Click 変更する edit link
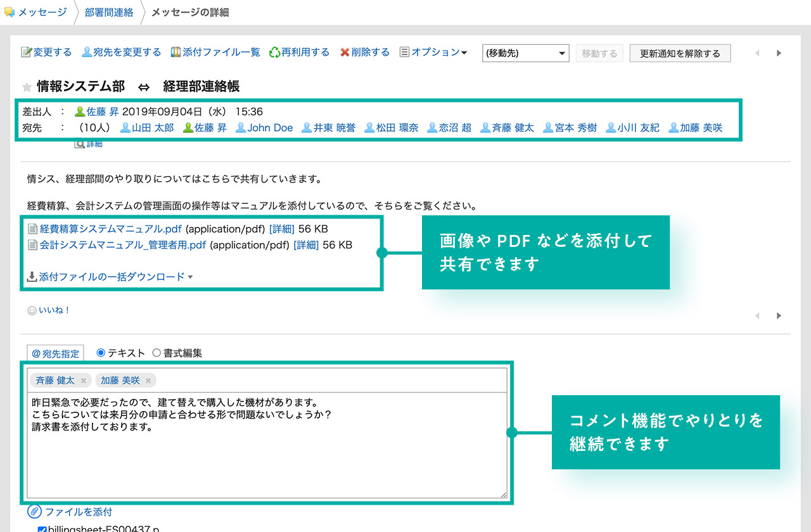 [53, 53]
